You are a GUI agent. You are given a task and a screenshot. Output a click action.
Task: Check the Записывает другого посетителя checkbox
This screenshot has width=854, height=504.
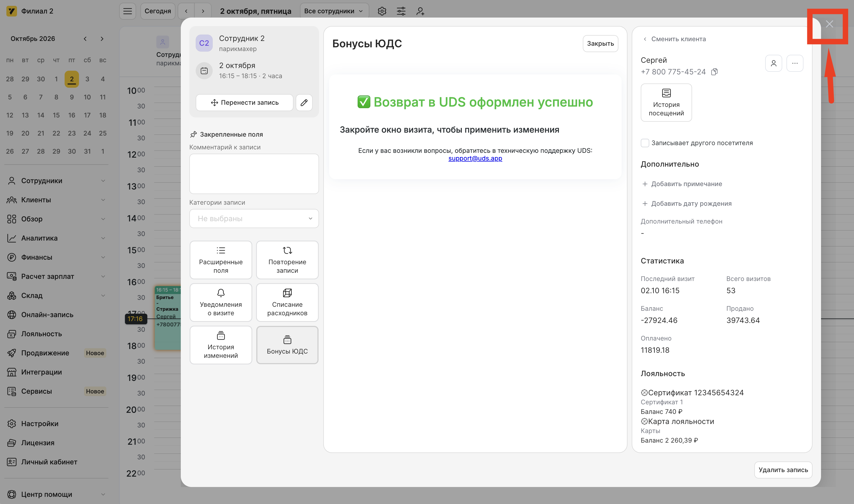(x=645, y=143)
